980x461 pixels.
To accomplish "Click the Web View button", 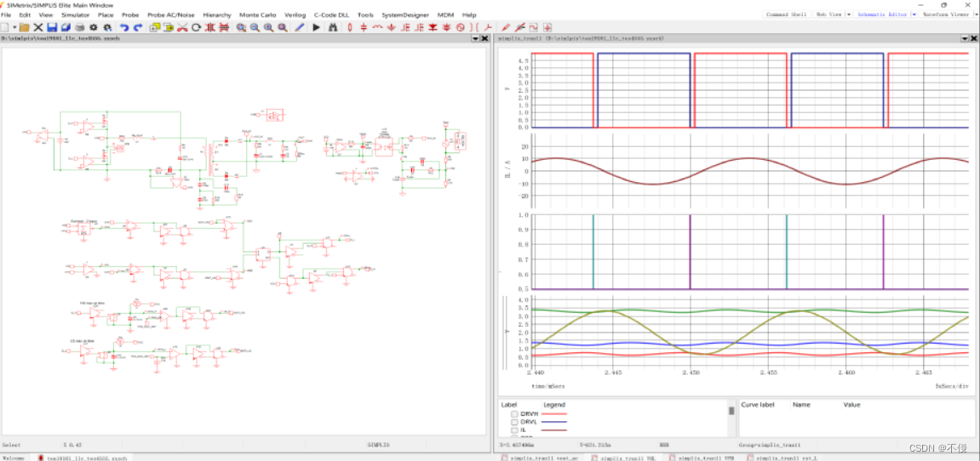I will click(x=828, y=14).
